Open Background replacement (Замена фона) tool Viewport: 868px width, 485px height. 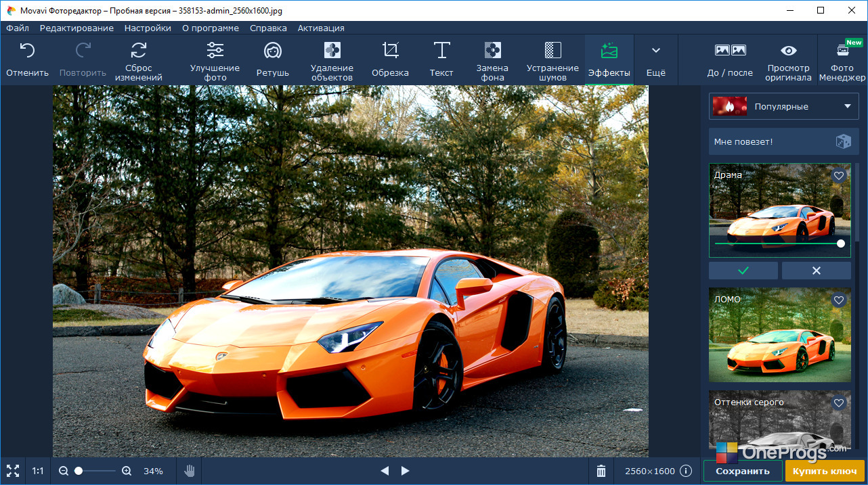tap(492, 60)
